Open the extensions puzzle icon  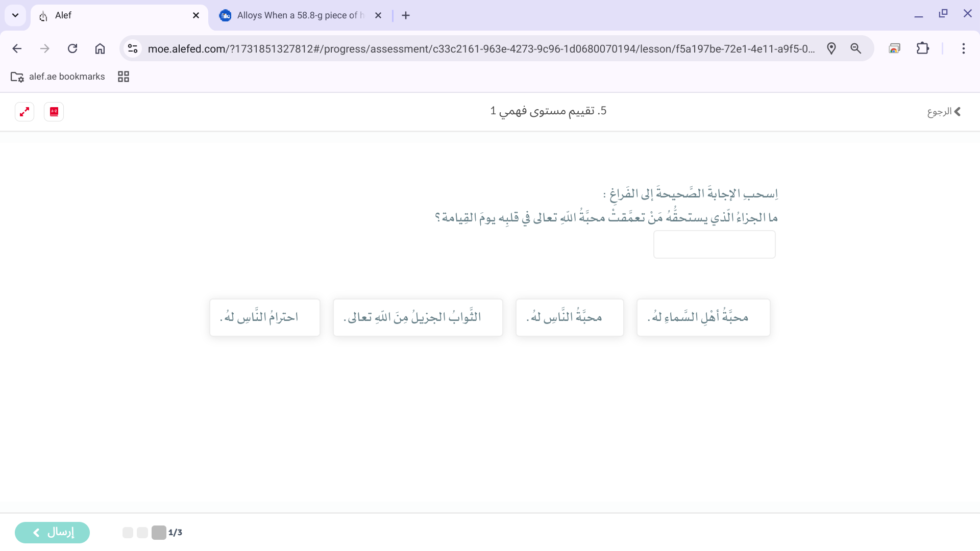(x=922, y=48)
